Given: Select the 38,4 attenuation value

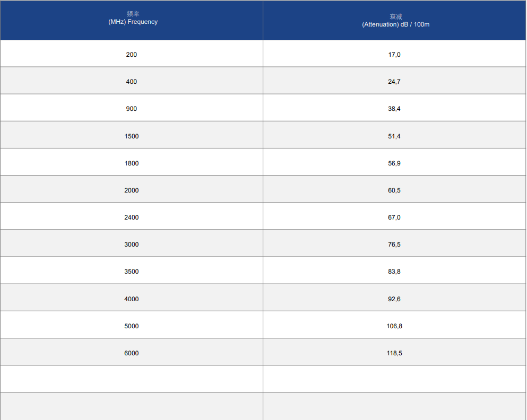Looking at the screenshot, I should tap(394, 108).
